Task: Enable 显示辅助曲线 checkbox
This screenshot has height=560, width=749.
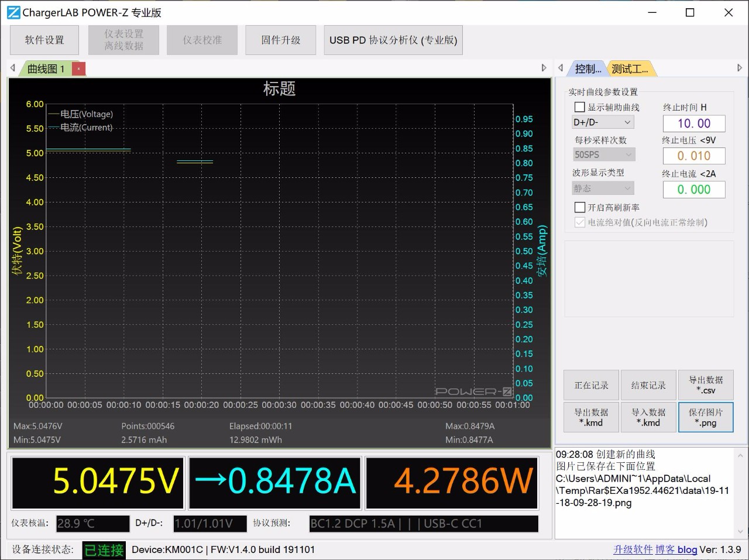Action: [x=580, y=107]
